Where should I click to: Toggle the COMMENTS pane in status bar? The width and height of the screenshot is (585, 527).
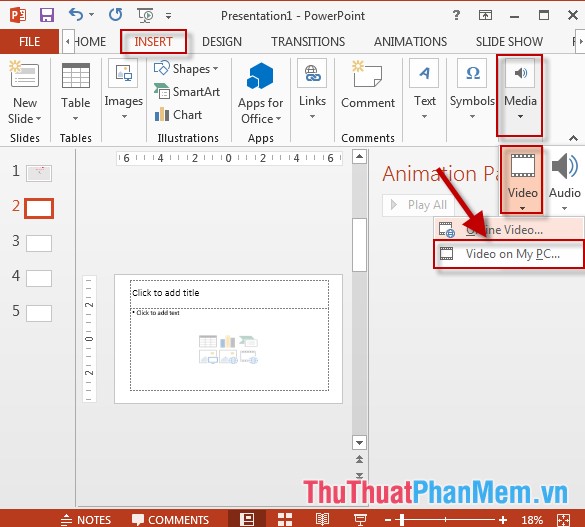171,520
